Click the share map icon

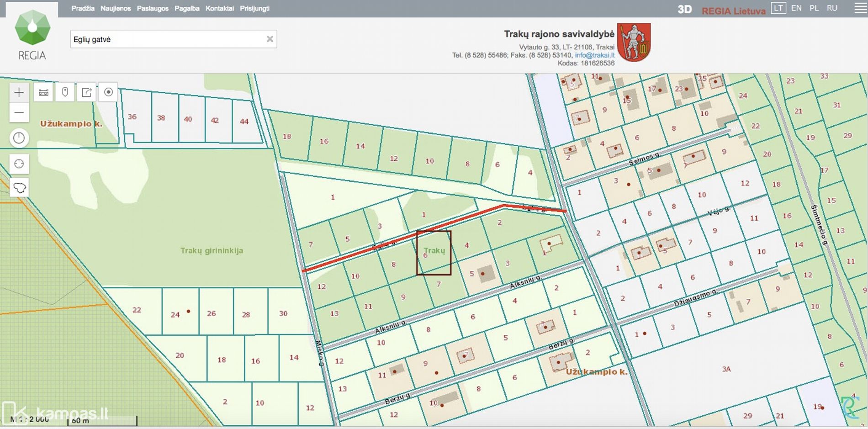tap(86, 92)
